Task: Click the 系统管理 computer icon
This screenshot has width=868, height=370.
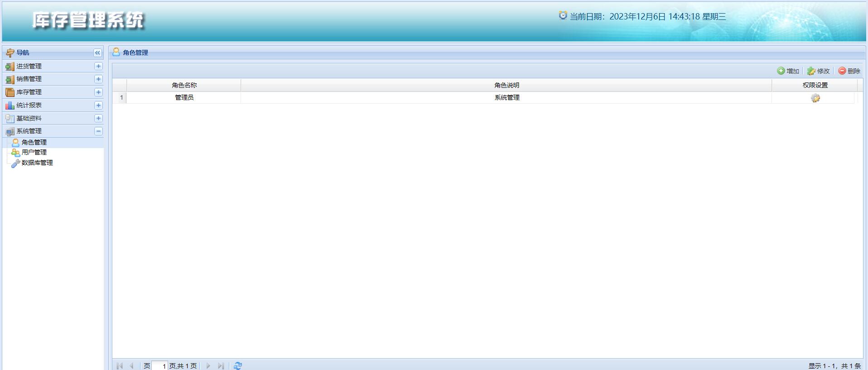Action: [10, 131]
